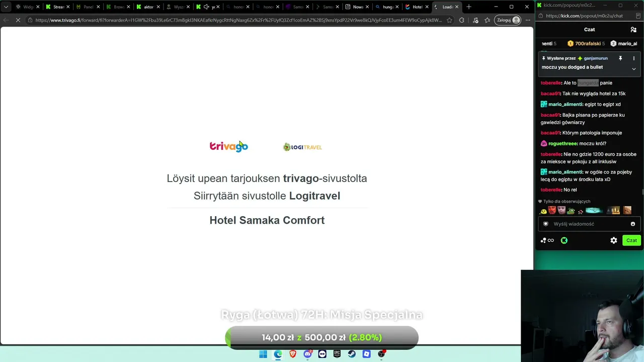644x362 pixels.
Task: Switch to the Hotel tab
Action: (417, 7)
